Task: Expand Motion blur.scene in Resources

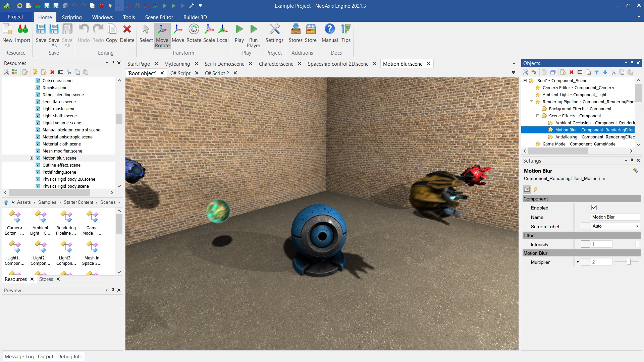Action: click(x=32, y=158)
